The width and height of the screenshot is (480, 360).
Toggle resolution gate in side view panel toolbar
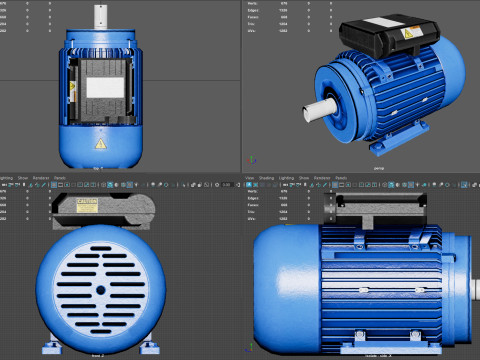348,184
